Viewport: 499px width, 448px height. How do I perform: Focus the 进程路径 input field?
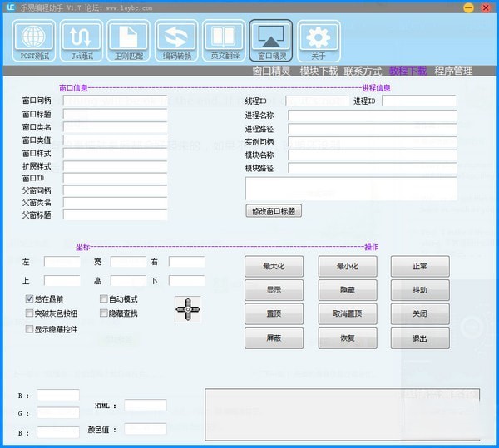(373, 129)
